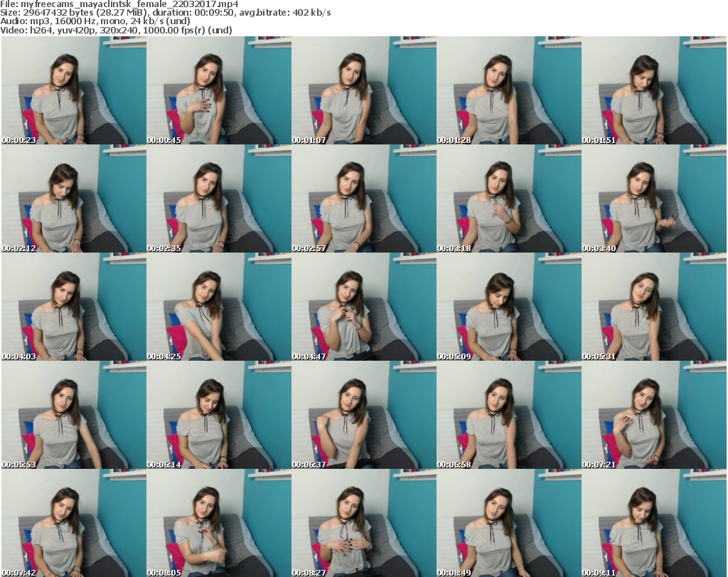This screenshot has width=728, height=577.
Task: Select the thumbnail timestamped 00:01:51
Action: tap(654, 90)
